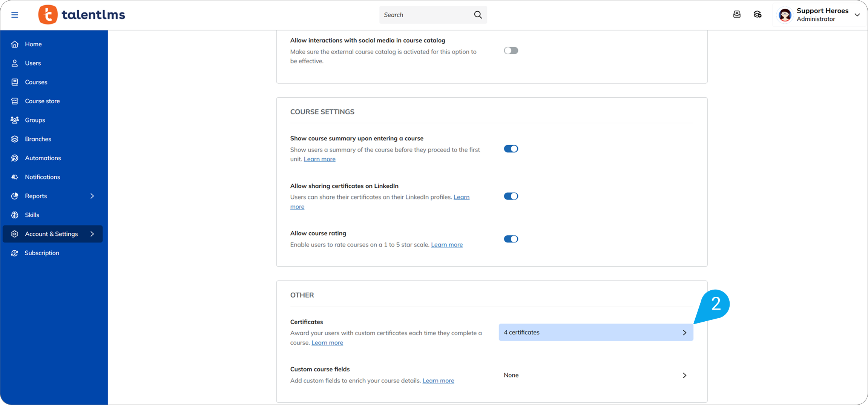The image size is (868, 405).
Task: Click the hamburger menu icon
Action: click(x=15, y=15)
